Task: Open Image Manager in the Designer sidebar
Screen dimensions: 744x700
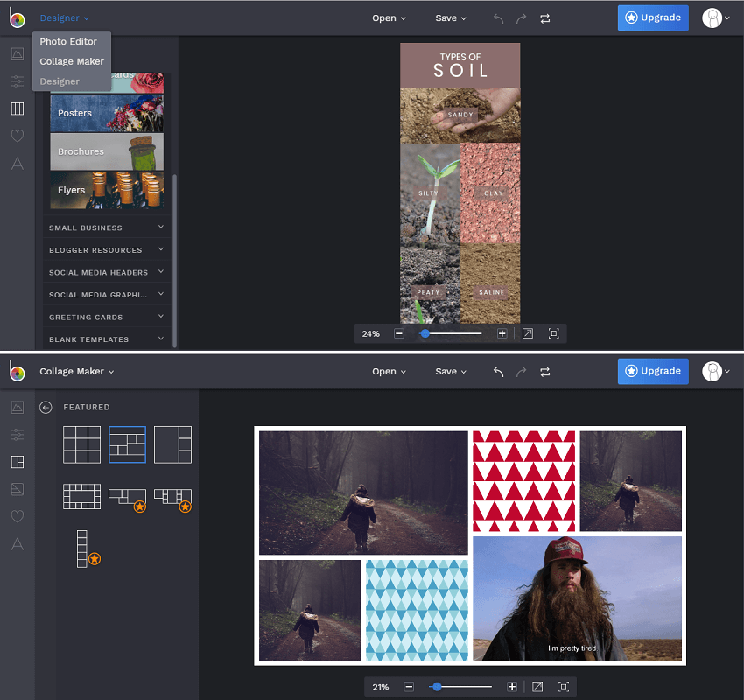Action: (18, 54)
